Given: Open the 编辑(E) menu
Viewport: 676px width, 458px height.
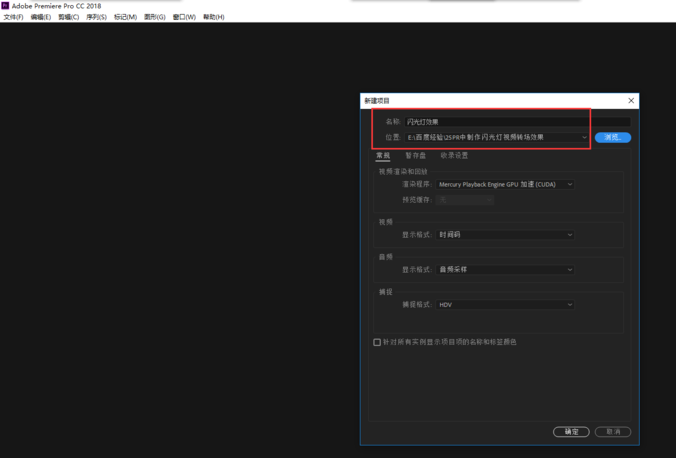Looking at the screenshot, I should (x=41, y=17).
